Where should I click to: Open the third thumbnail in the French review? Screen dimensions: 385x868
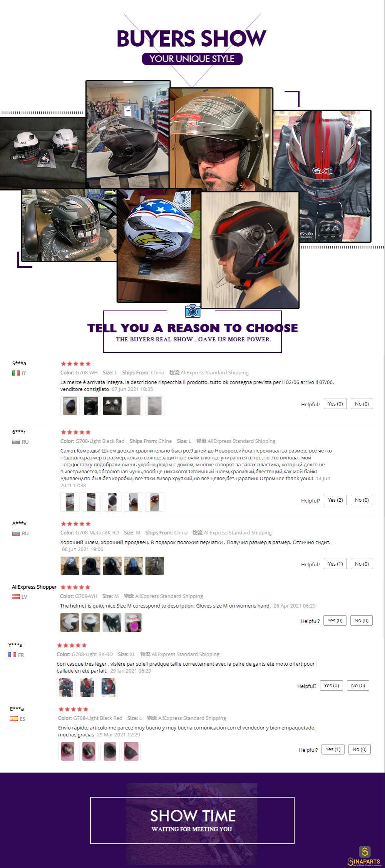point(109,688)
